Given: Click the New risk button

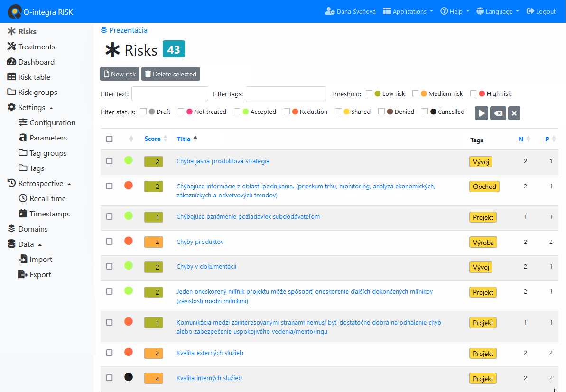Looking at the screenshot, I should (120, 74).
